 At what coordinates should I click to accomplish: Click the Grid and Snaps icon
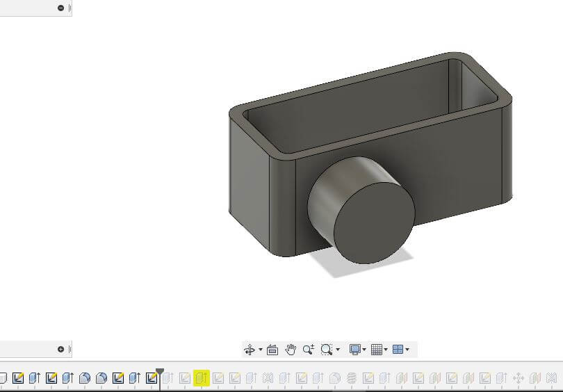376,350
